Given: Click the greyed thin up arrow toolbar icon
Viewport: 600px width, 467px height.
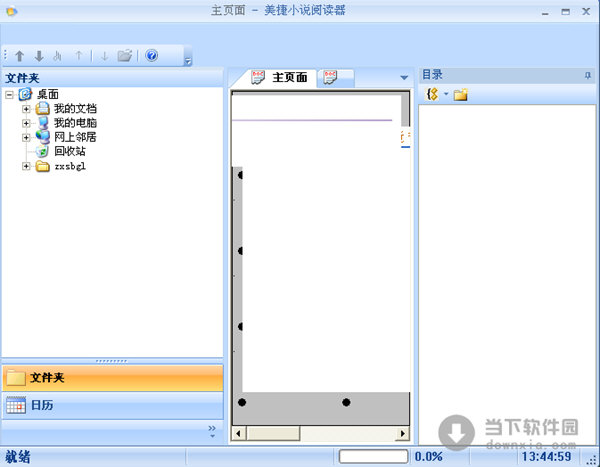Looking at the screenshot, I should (78, 56).
